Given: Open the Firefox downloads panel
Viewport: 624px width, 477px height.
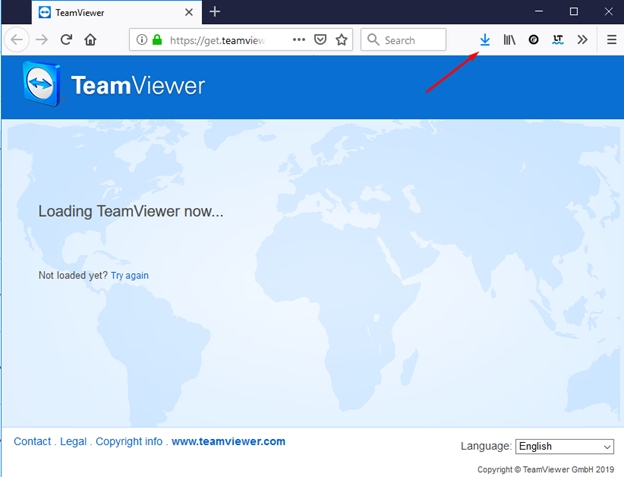Looking at the screenshot, I should [x=485, y=40].
